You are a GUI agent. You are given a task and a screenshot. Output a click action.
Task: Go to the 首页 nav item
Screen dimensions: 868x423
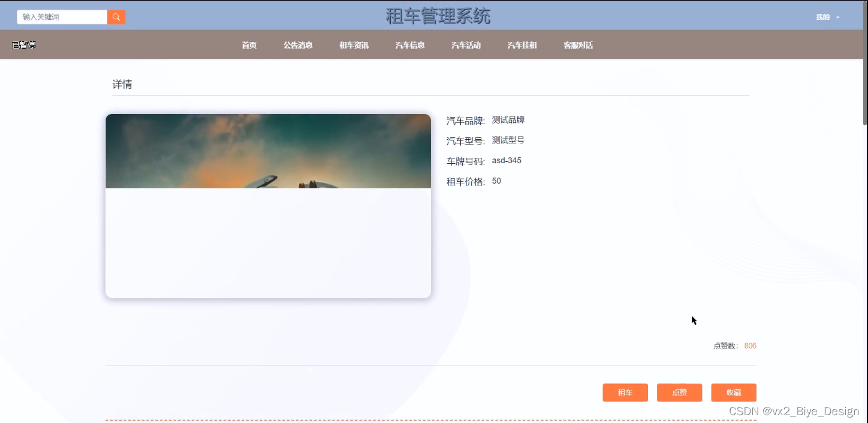pyautogui.click(x=249, y=45)
